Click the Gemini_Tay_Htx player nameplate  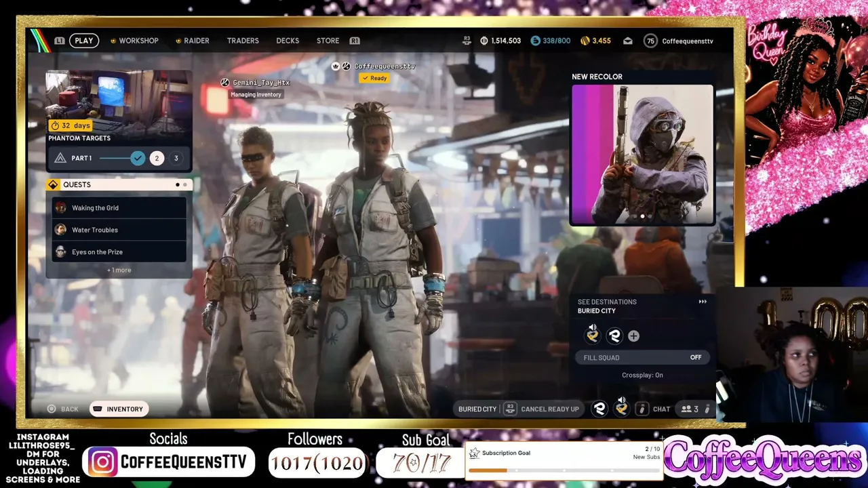point(256,83)
